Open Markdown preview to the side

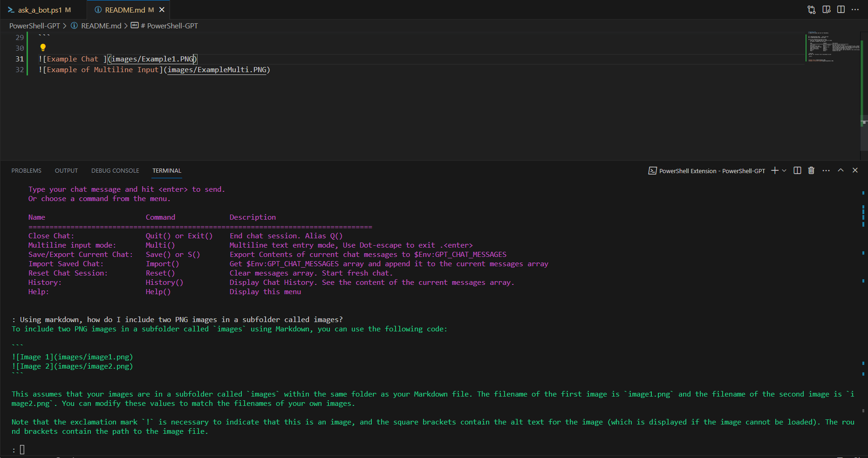[827, 10]
